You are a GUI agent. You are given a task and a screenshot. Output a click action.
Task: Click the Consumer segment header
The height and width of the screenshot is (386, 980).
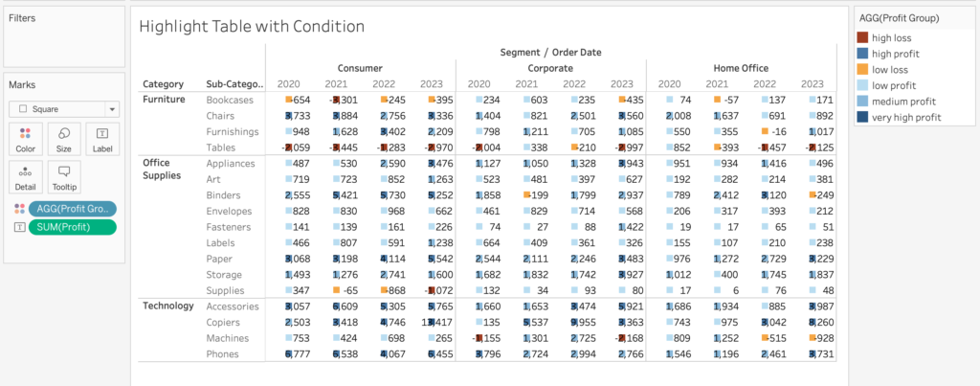coord(360,68)
